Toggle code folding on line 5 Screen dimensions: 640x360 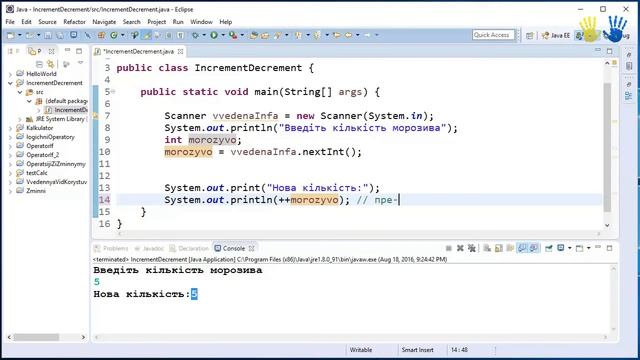coord(113,92)
